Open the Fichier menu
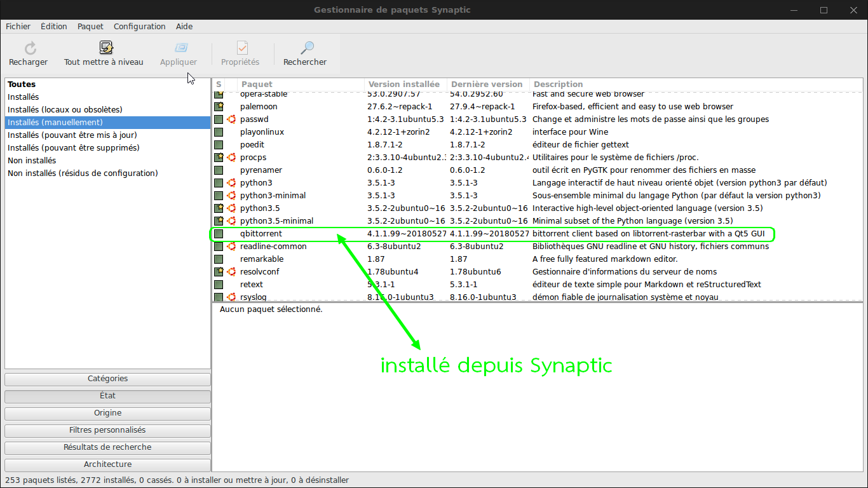Viewport: 868px width, 488px height. point(18,27)
